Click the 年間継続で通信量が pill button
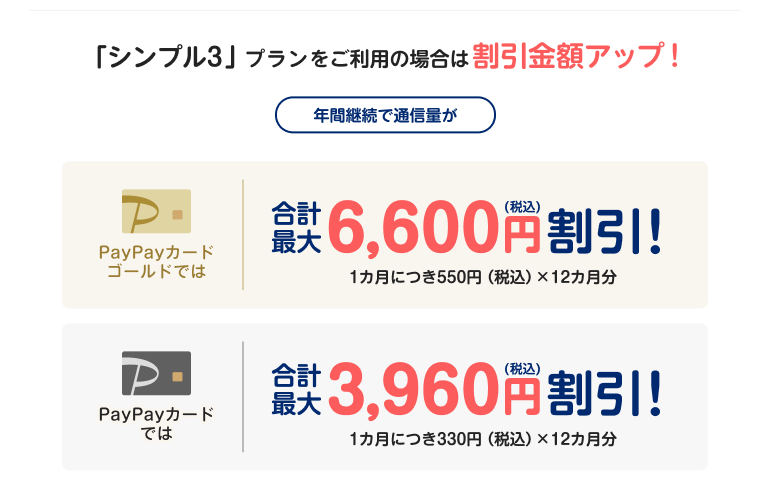The height and width of the screenshot is (495, 770). [x=385, y=115]
